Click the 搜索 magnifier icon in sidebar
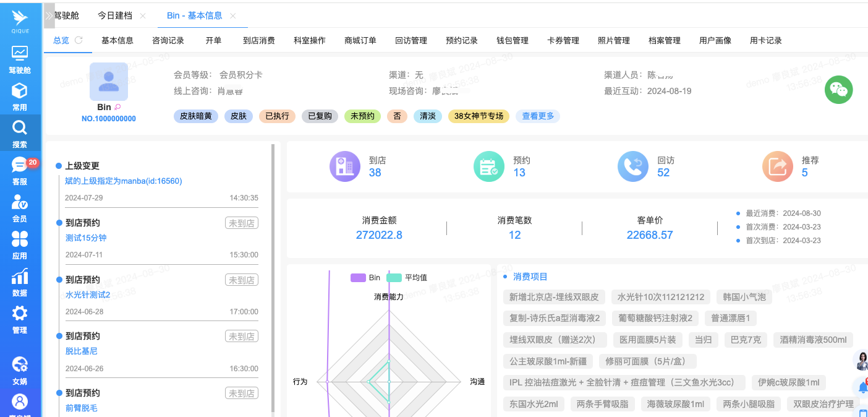Image resolution: width=868 pixels, height=417 pixels. coord(20,128)
